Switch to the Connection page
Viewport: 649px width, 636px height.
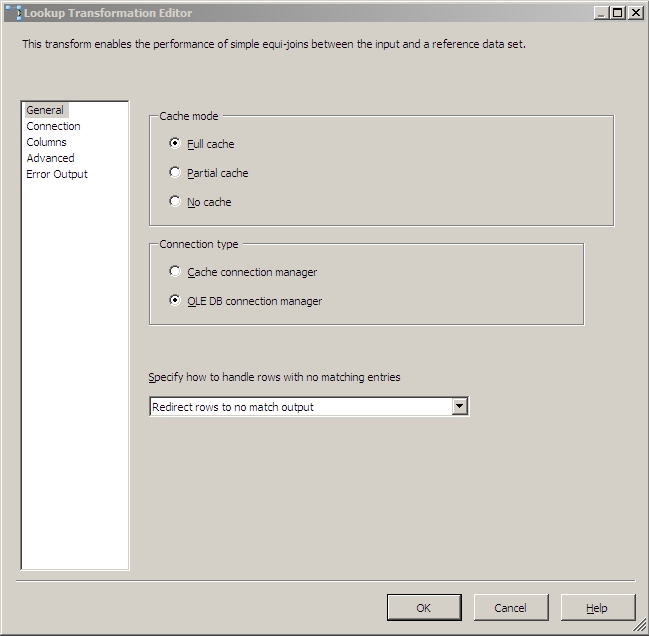click(53, 126)
